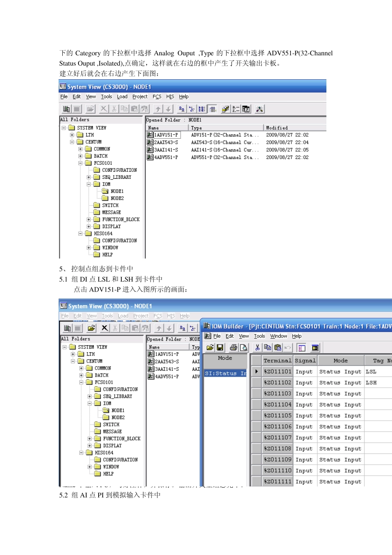Viewport: 392px width, 555px height.
Task: Expand the WINDOW folder in the lower tree
Action: [90, 467]
